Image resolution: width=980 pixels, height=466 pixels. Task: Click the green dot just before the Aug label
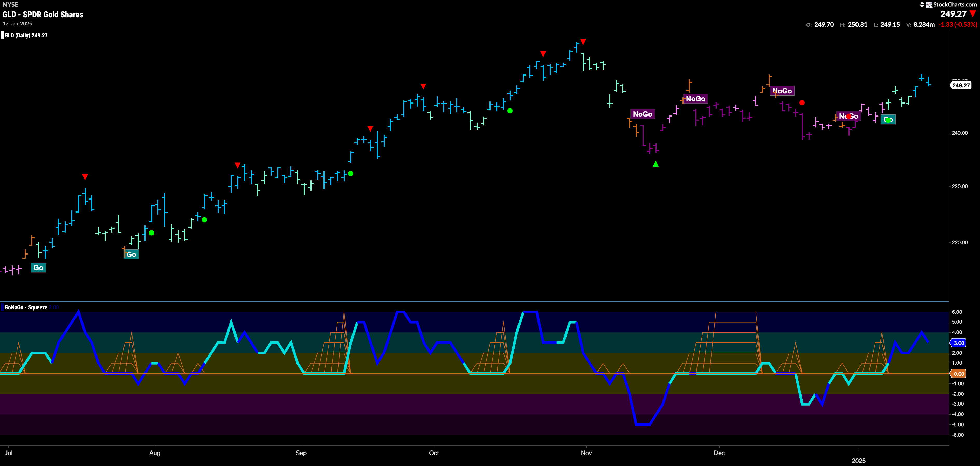coord(151,233)
